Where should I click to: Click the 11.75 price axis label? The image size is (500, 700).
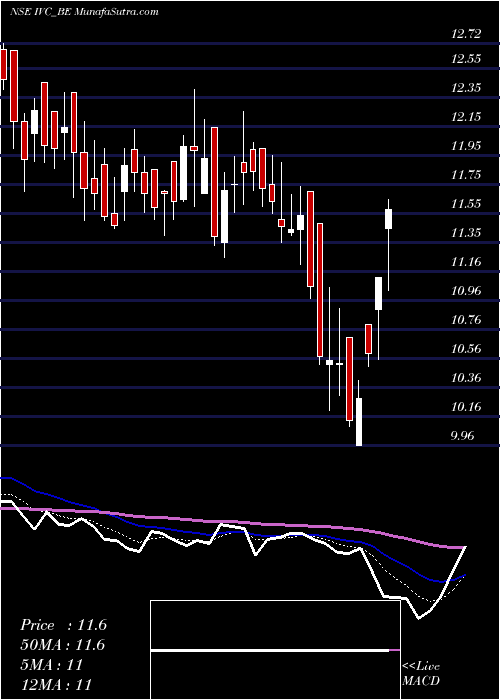point(467,175)
